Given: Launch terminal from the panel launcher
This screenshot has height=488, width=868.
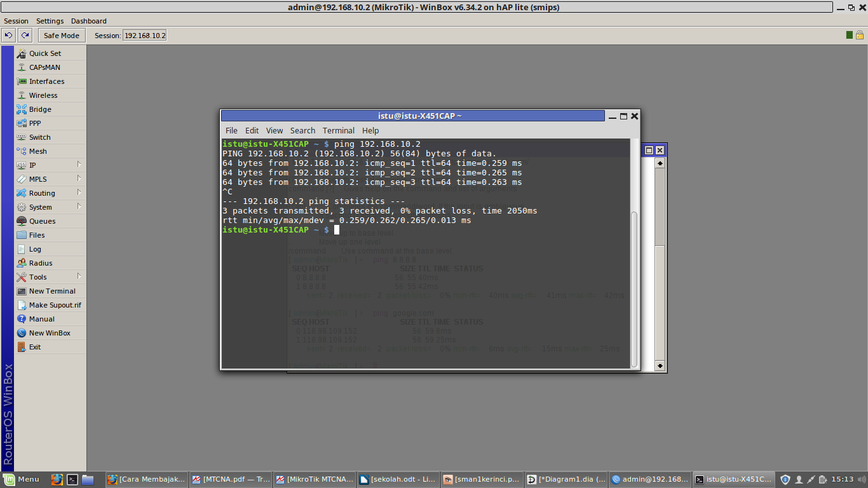Looking at the screenshot, I should click(72, 479).
